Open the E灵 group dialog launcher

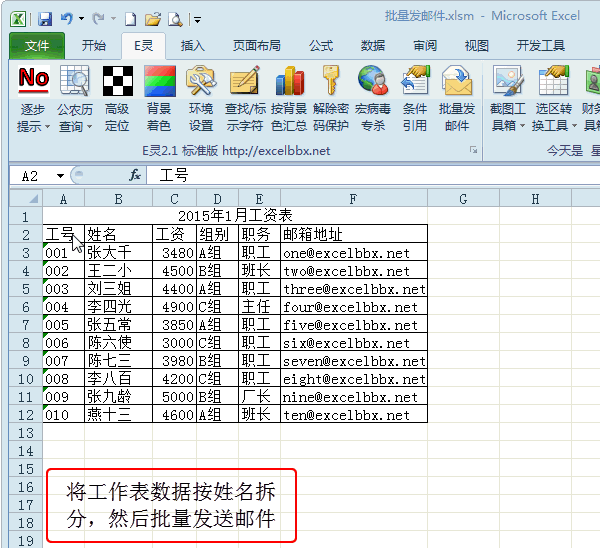point(473,150)
